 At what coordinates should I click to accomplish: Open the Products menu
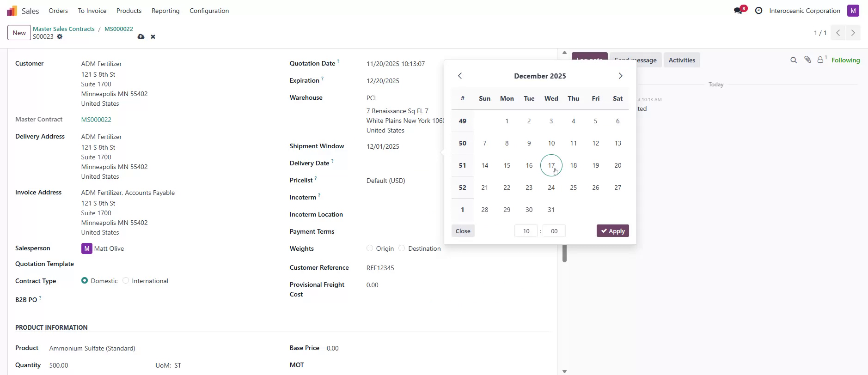pyautogui.click(x=129, y=11)
